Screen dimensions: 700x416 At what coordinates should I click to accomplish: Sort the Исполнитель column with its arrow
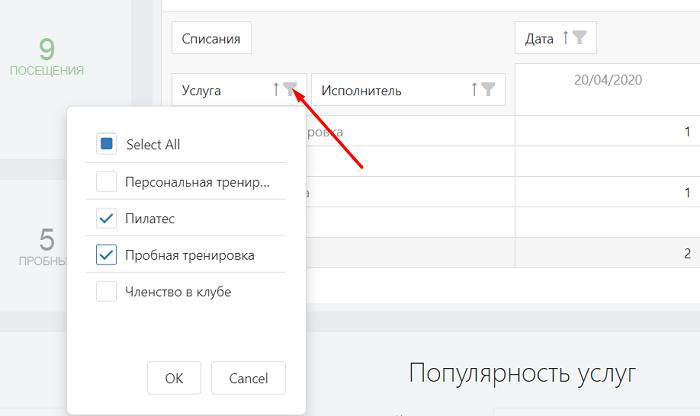pyautogui.click(x=474, y=89)
